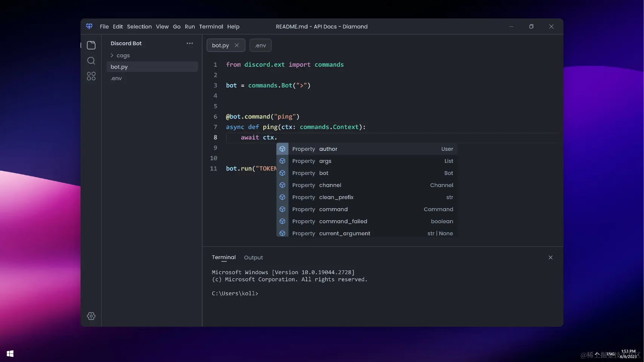The width and height of the screenshot is (644, 362).
Task: Choose the channel suggestion
Action: click(367, 185)
